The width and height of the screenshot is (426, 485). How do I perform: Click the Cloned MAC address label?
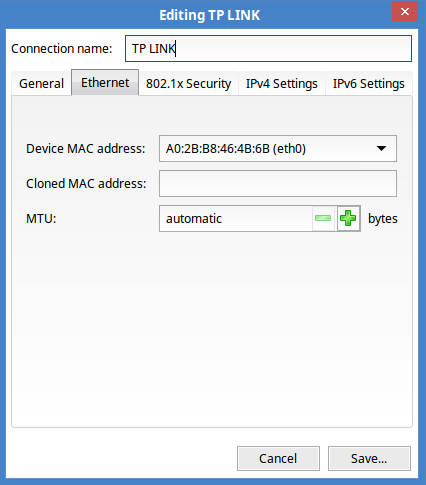point(86,184)
